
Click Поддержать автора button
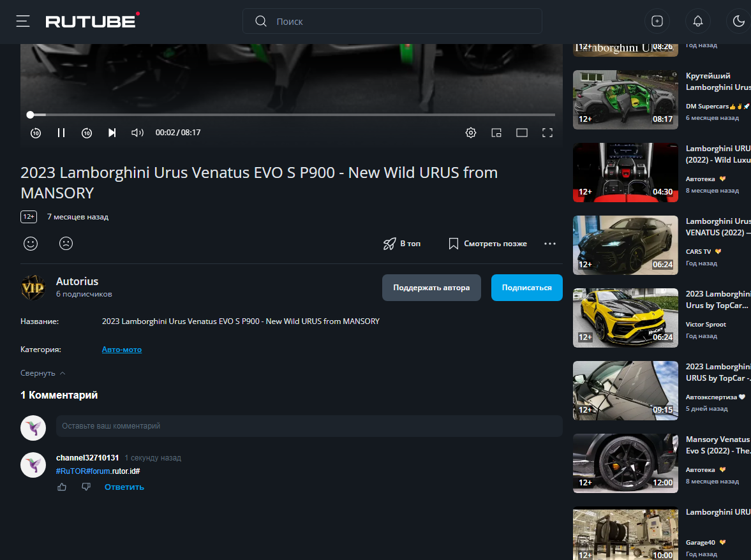coord(431,288)
